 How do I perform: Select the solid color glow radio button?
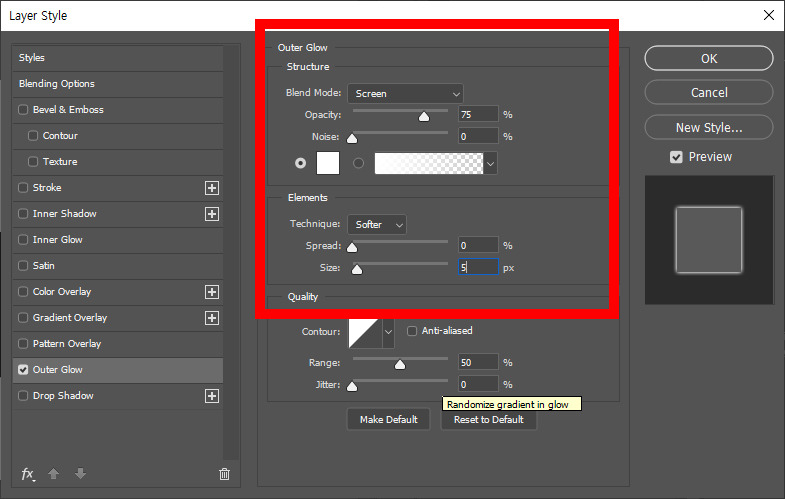(x=300, y=163)
